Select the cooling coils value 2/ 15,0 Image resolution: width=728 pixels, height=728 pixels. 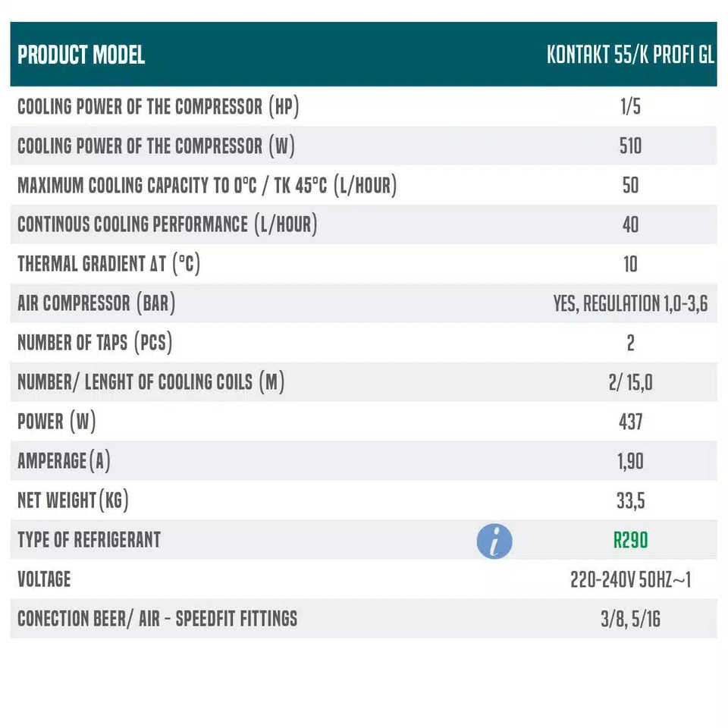click(x=630, y=382)
